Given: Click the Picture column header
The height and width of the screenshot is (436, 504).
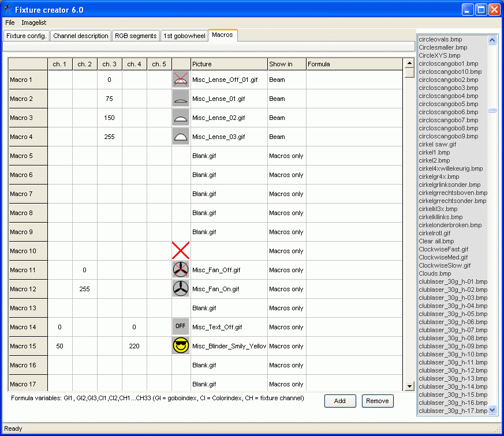Looking at the screenshot, I should [x=229, y=64].
